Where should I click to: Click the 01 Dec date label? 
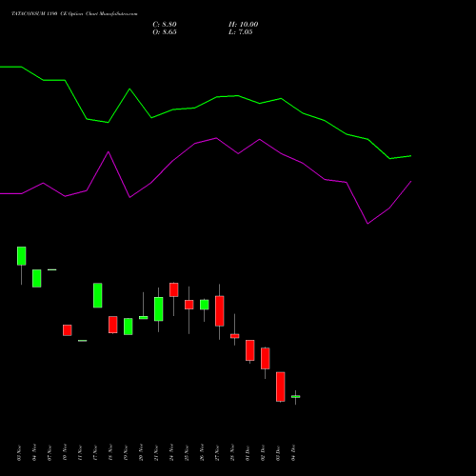pos(248,453)
